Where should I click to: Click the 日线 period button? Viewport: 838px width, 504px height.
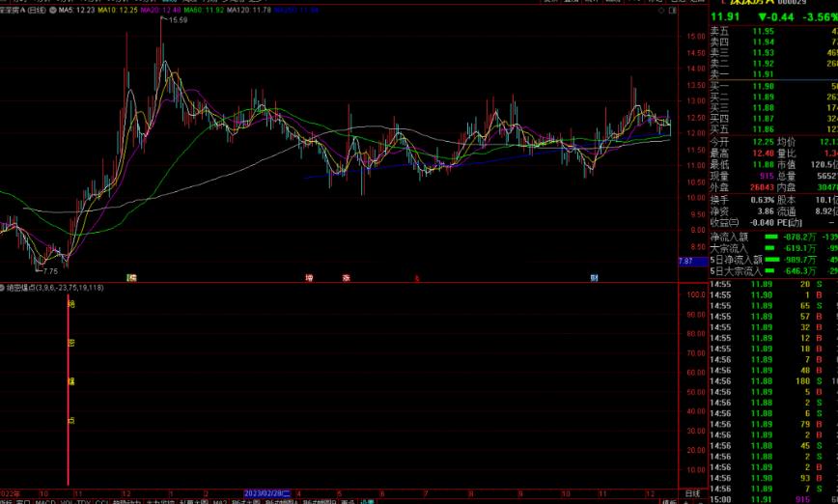point(692,493)
